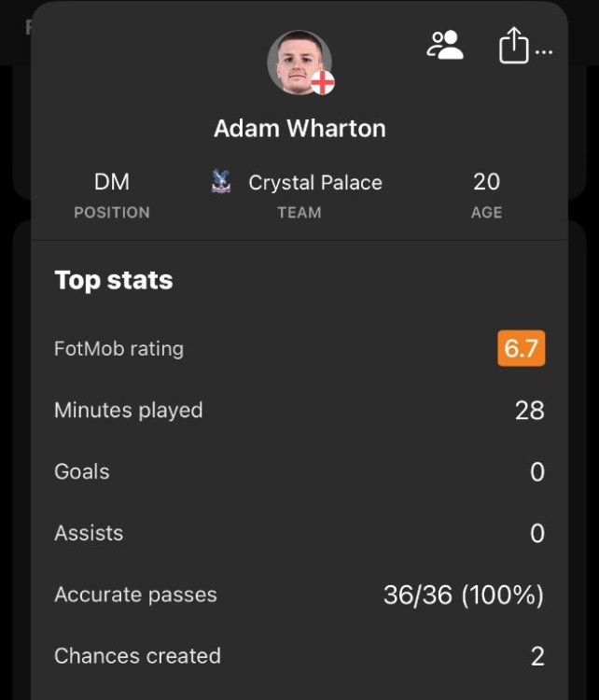This screenshot has height=700, width=599.
Task: Tap the Crystal Palace crest icon
Action: point(222,182)
